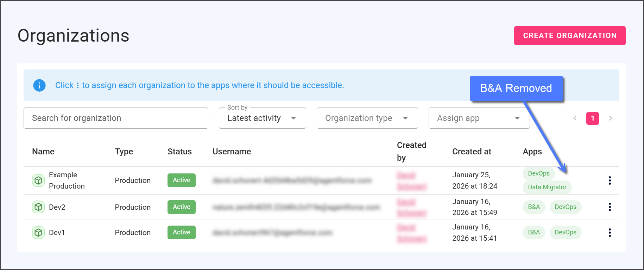Open the three-dot menu for the Dev1 row

pyautogui.click(x=610, y=233)
